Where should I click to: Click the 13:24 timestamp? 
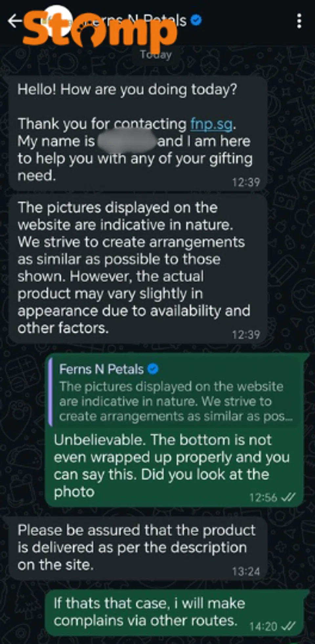click(x=246, y=572)
